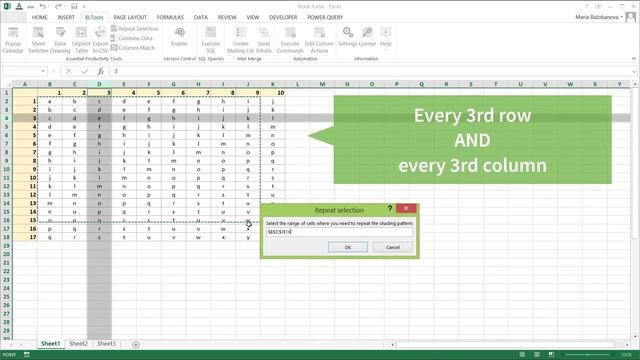Open the INSERT ribbon tab

[66, 17]
